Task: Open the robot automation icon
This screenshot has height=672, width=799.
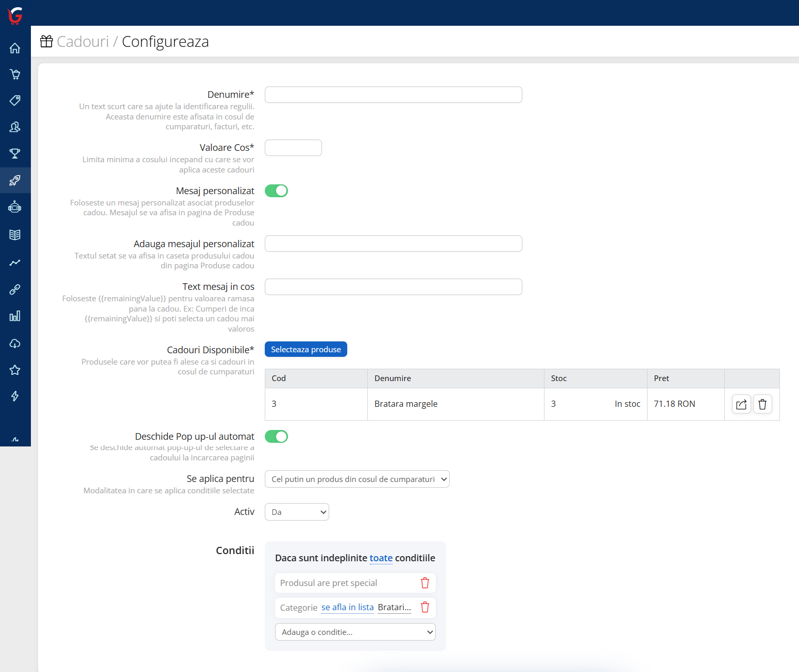Action: coord(15,207)
